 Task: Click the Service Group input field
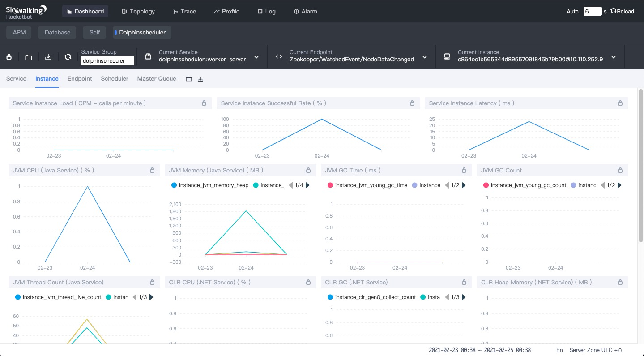click(x=107, y=61)
